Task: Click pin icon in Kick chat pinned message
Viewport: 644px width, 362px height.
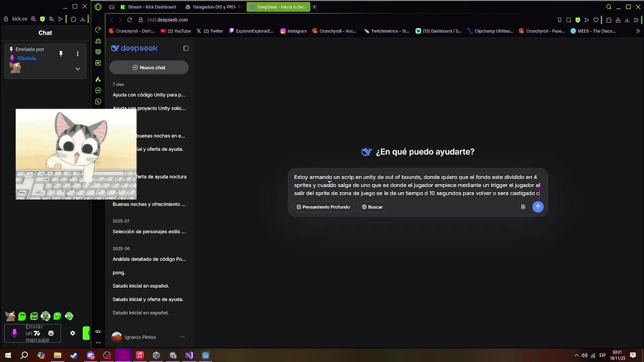Action: pyautogui.click(x=61, y=54)
